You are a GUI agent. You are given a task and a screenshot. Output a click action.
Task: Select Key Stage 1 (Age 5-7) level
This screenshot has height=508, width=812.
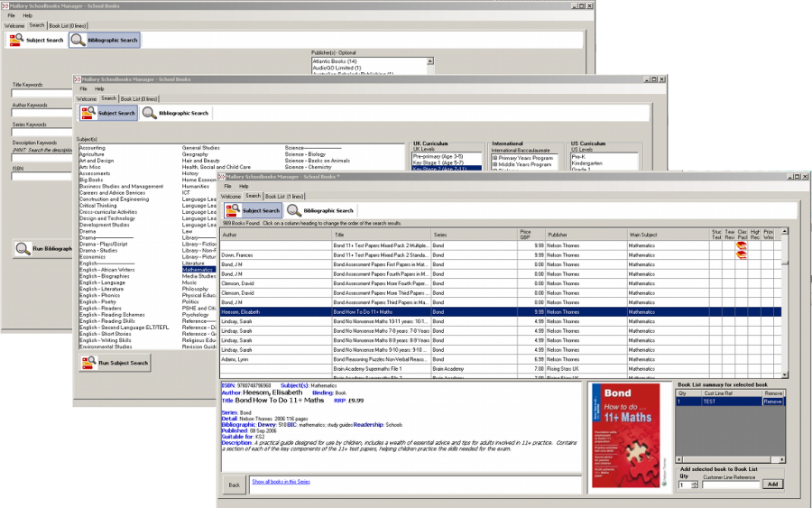click(438, 162)
